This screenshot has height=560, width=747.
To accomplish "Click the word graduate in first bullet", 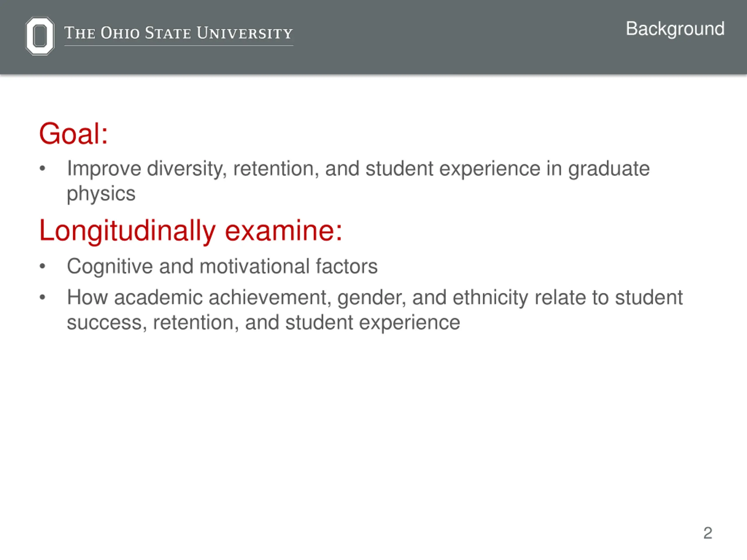I will [x=609, y=169].
